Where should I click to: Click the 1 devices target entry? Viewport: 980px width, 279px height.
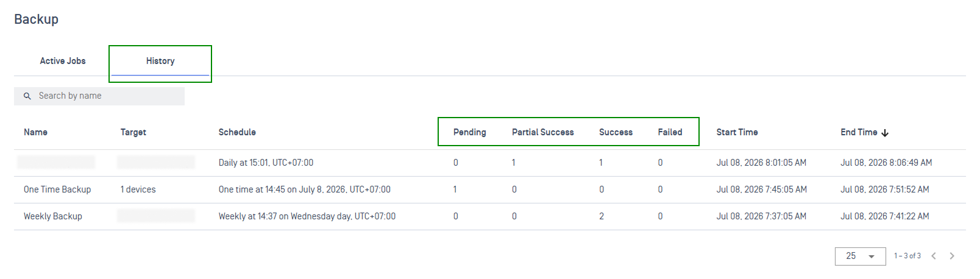tap(138, 189)
